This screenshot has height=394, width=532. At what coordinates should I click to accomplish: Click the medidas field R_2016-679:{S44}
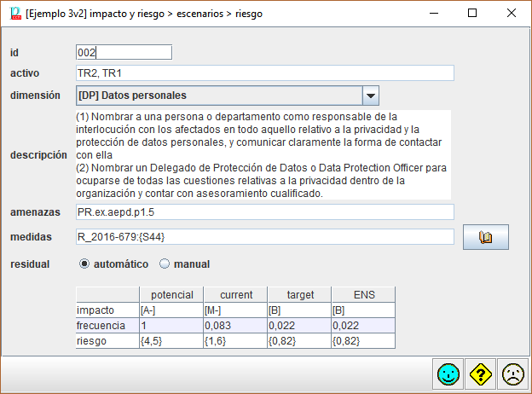click(264, 236)
